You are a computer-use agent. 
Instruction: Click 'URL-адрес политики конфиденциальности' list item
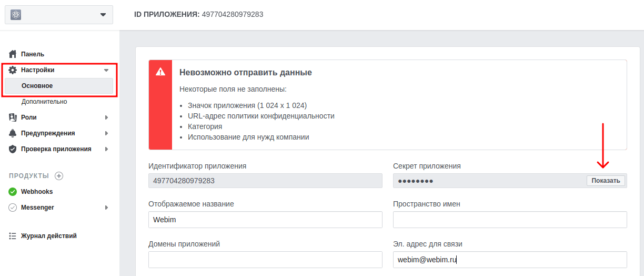[261, 116]
